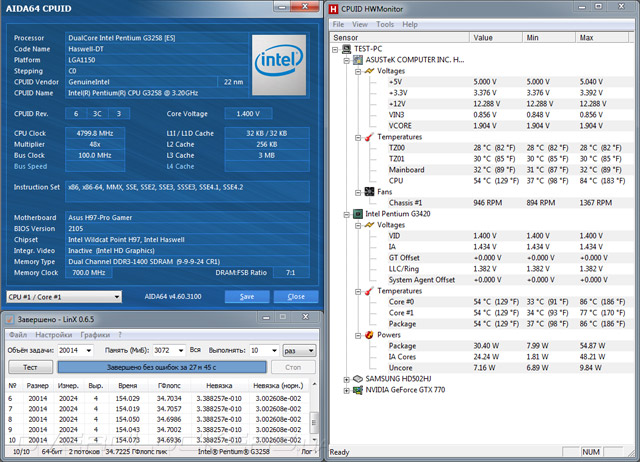Click the Save button in AIDA64 CPUID
This screenshot has width=640, height=462.
[247, 296]
